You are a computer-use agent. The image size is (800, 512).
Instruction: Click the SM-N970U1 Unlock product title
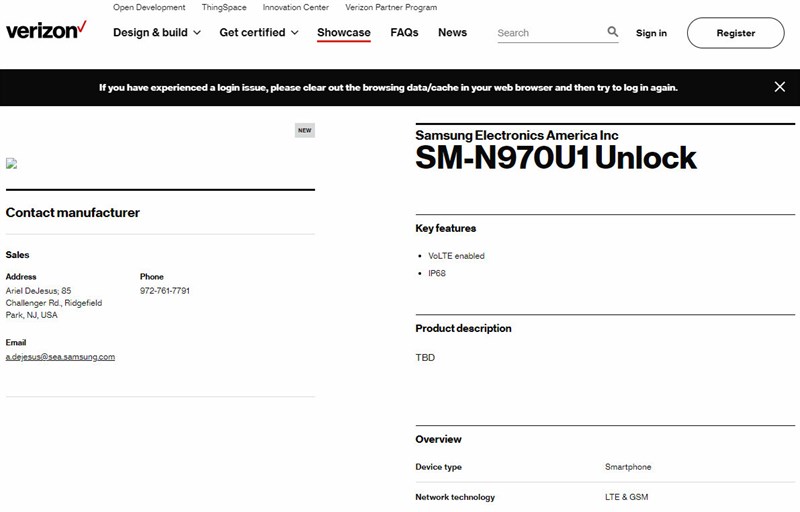(556, 158)
